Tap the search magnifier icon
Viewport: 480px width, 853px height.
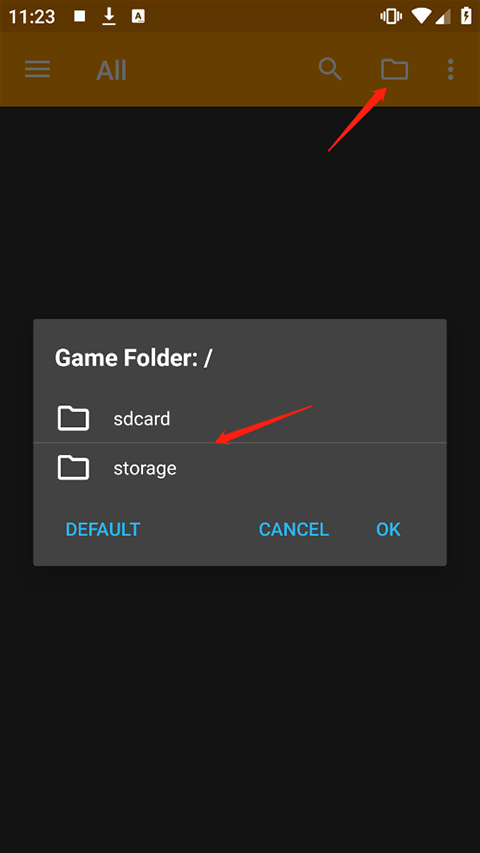(x=330, y=69)
